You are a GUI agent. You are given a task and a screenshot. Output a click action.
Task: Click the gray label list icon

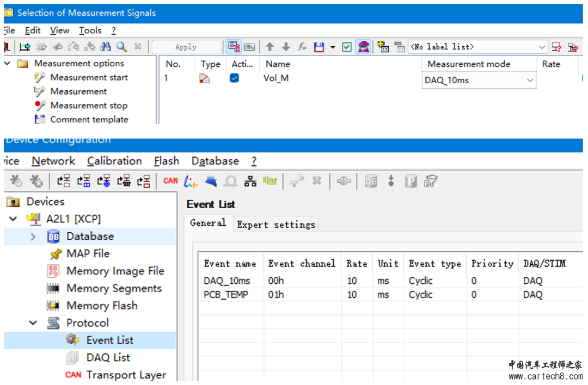click(x=400, y=47)
